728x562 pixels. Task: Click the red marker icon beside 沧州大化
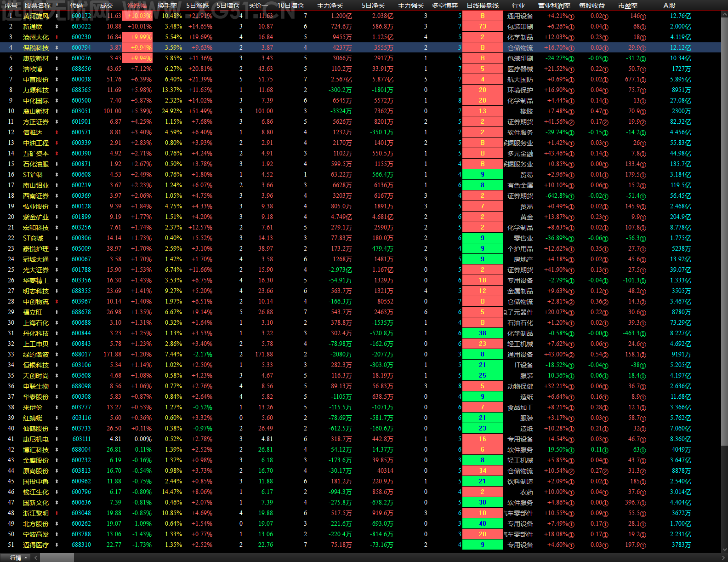[57, 37]
